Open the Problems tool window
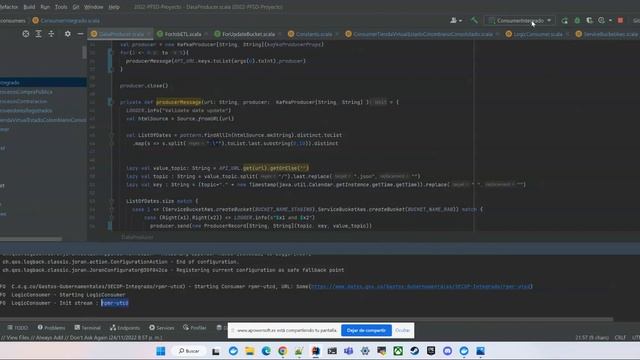 tap(51, 327)
